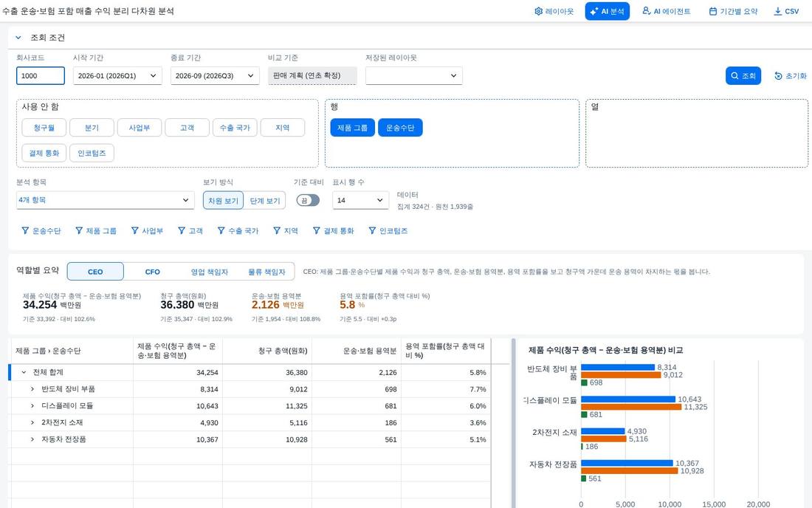The image size is (812, 508).
Task: Click the 청구 총액(원화) column header
Action: coord(267,351)
